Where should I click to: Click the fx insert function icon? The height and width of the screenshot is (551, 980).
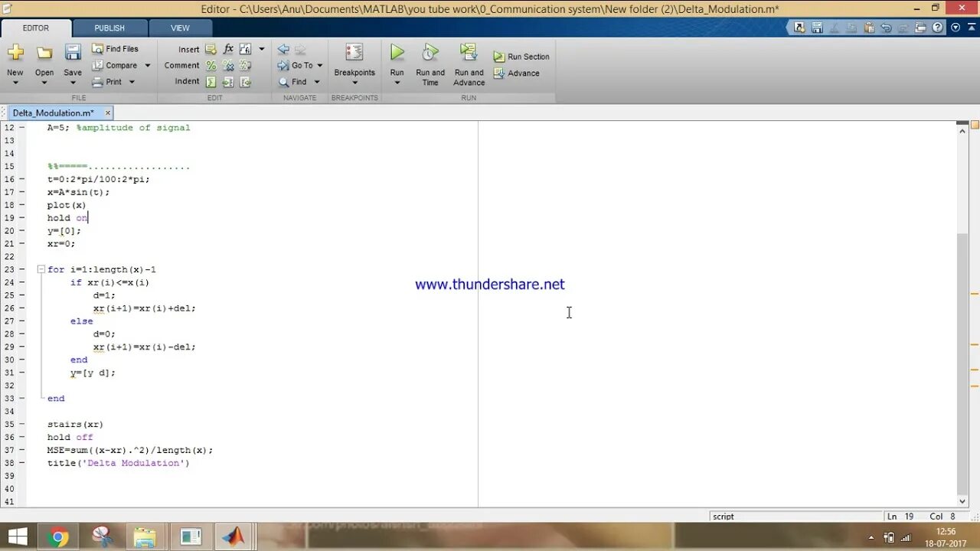[x=228, y=49]
